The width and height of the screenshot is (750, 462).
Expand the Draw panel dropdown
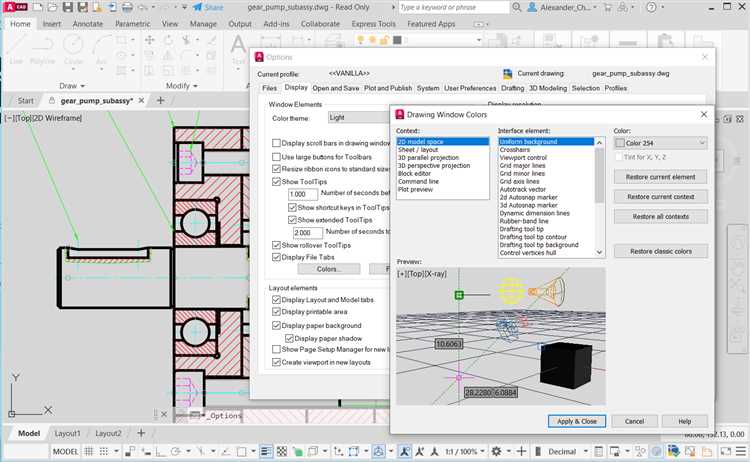72,86
